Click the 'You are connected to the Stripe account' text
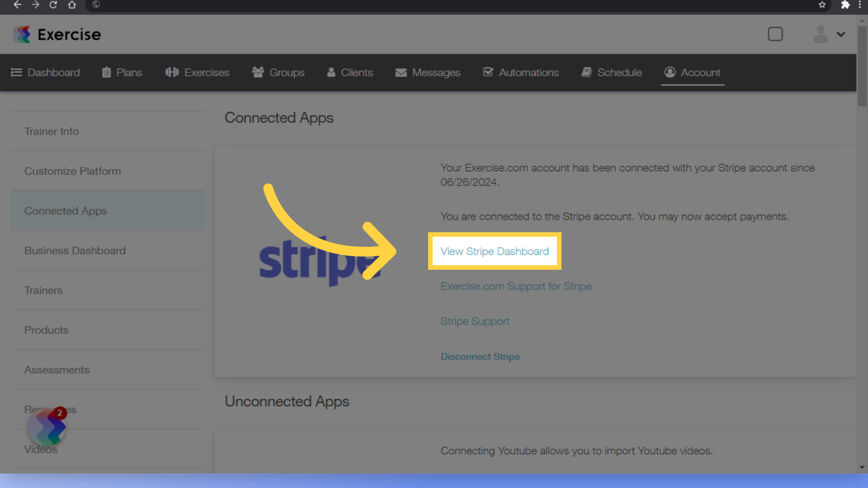Viewport: 868px width, 488px height. [614, 217]
